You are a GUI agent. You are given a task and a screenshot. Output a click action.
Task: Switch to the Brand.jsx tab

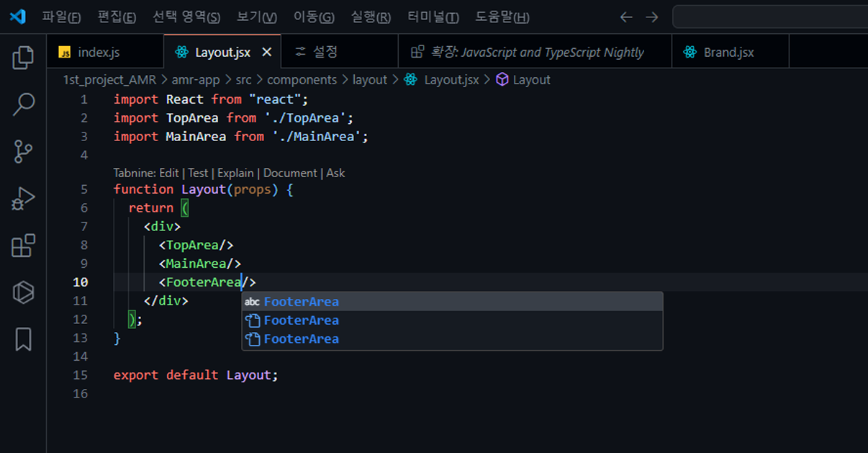[x=730, y=52]
